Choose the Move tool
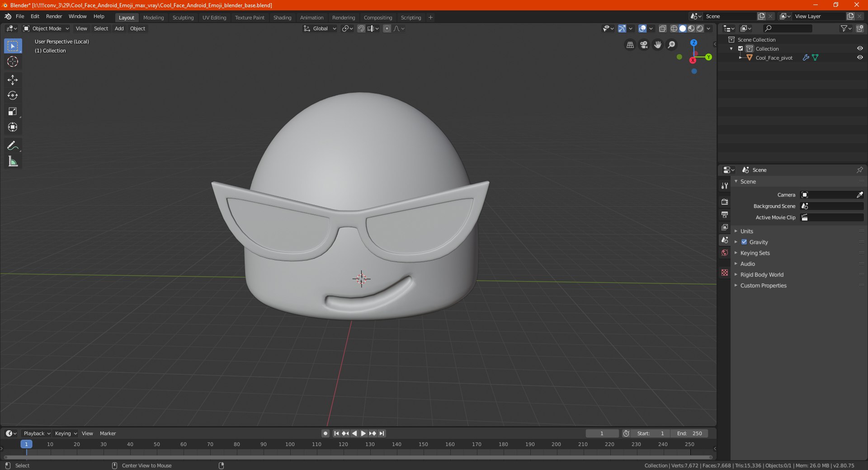 [13, 80]
